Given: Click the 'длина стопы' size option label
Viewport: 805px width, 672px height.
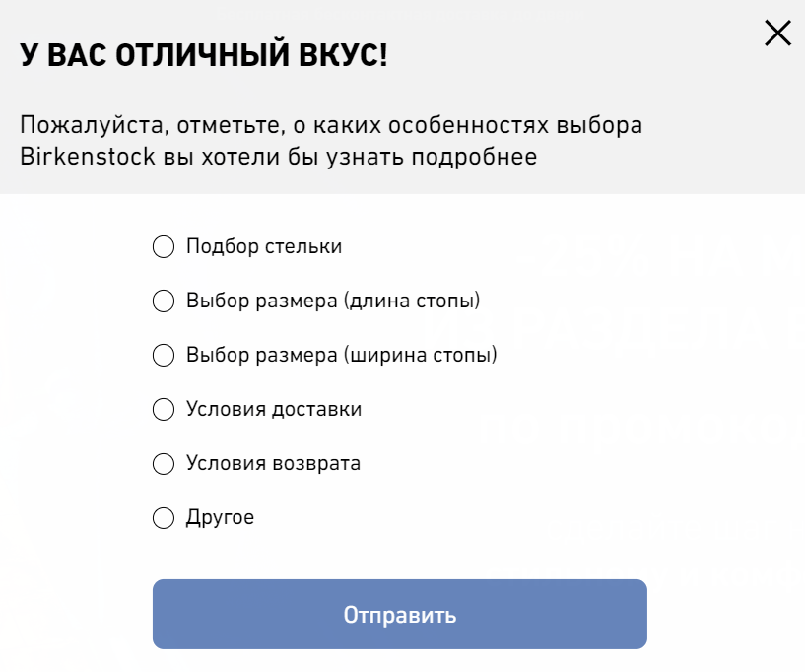Looking at the screenshot, I should coord(333,301).
